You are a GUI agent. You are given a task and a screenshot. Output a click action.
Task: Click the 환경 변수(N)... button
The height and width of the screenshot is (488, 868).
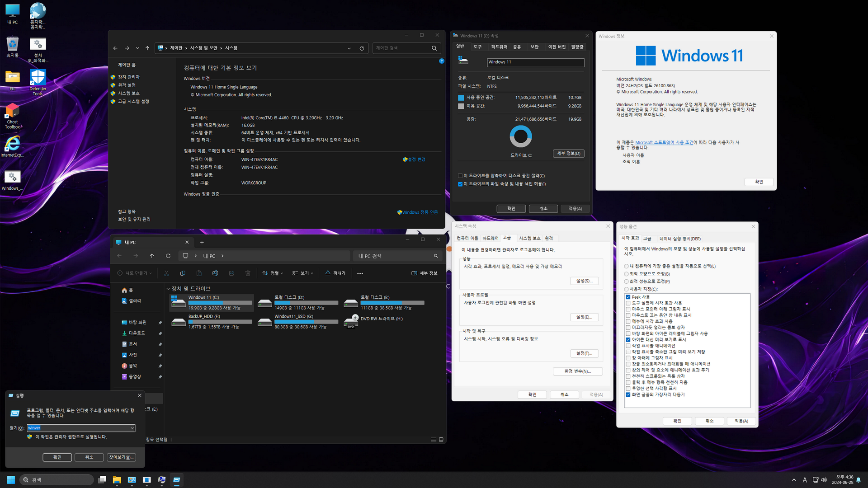577,371
